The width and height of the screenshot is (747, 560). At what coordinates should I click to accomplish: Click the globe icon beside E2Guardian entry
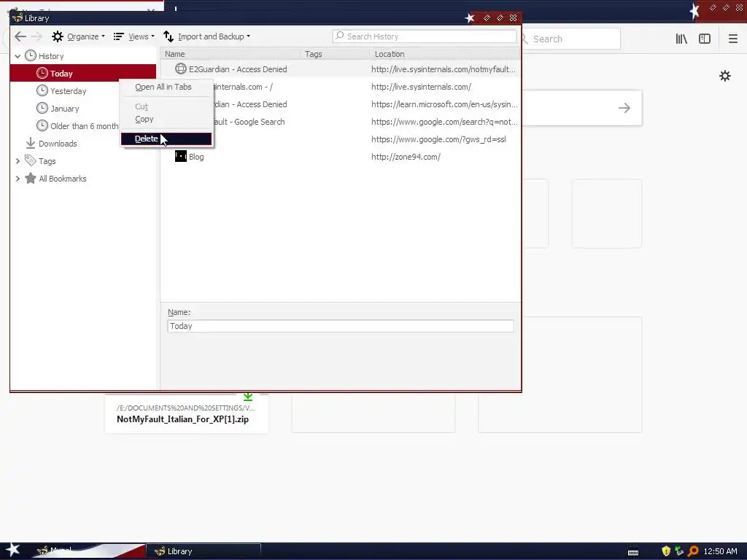(181, 69)
